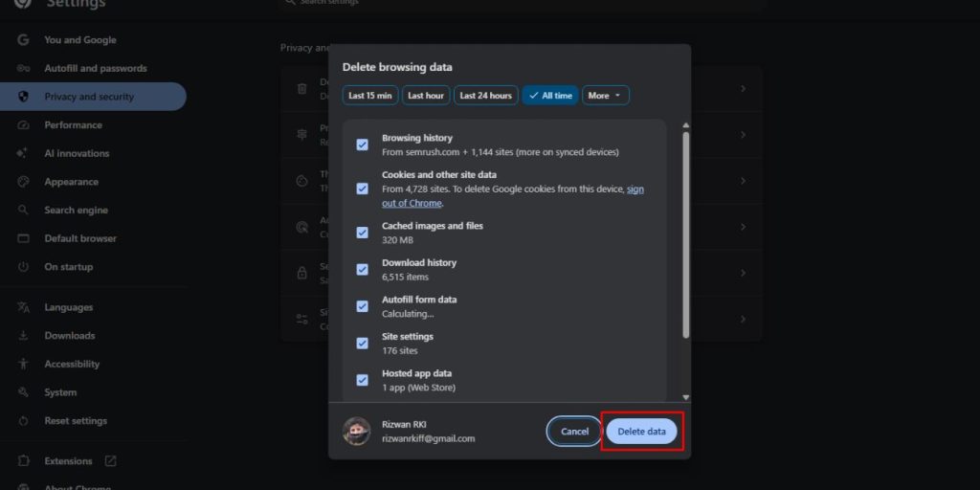Image resolution: width=980 pixels, height=490 pixels.
Task: Click the Privacy and security shield icon
Action: pos(23,97)
